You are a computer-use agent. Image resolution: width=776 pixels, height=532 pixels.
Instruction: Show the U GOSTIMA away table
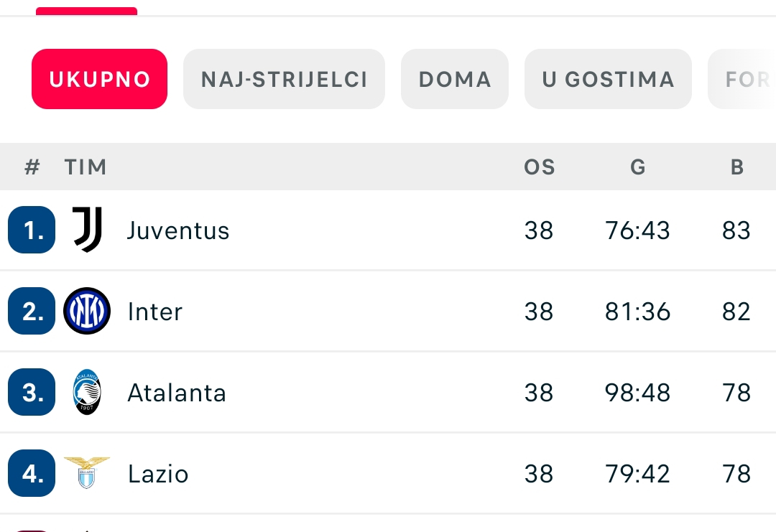[609, 79]
